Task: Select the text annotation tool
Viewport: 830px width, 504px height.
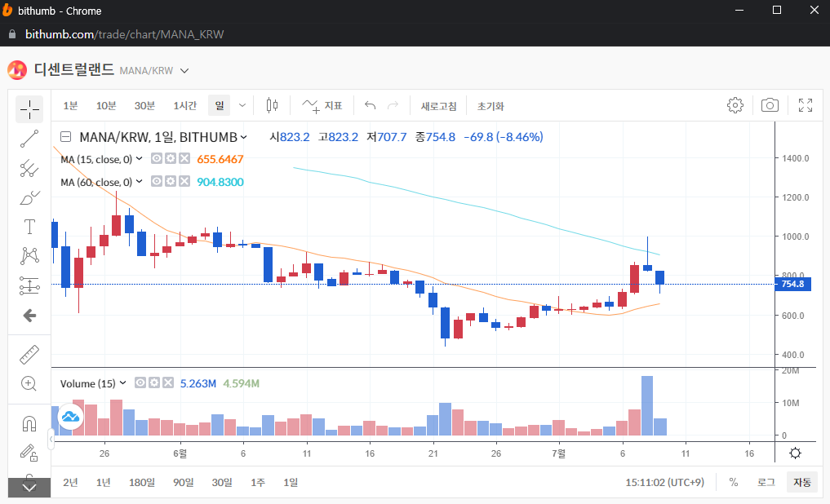Action: pos(29,227)
